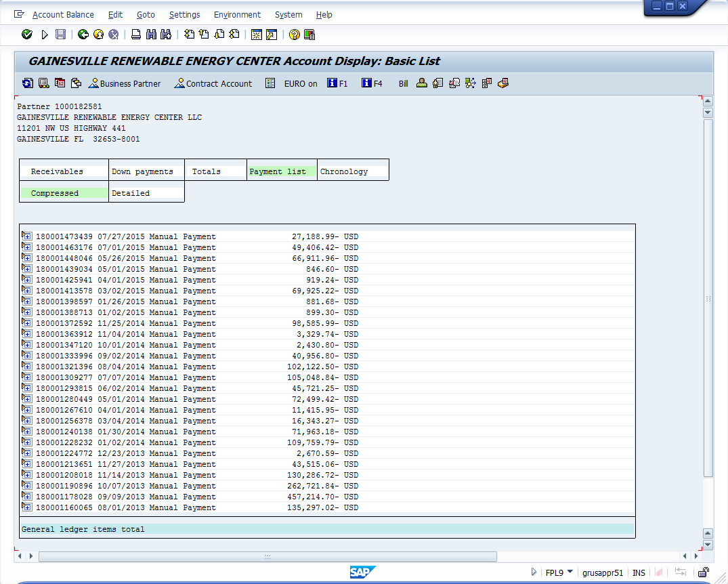
Task: Click the Refresh icon in application toolbar
Action: 28,83
